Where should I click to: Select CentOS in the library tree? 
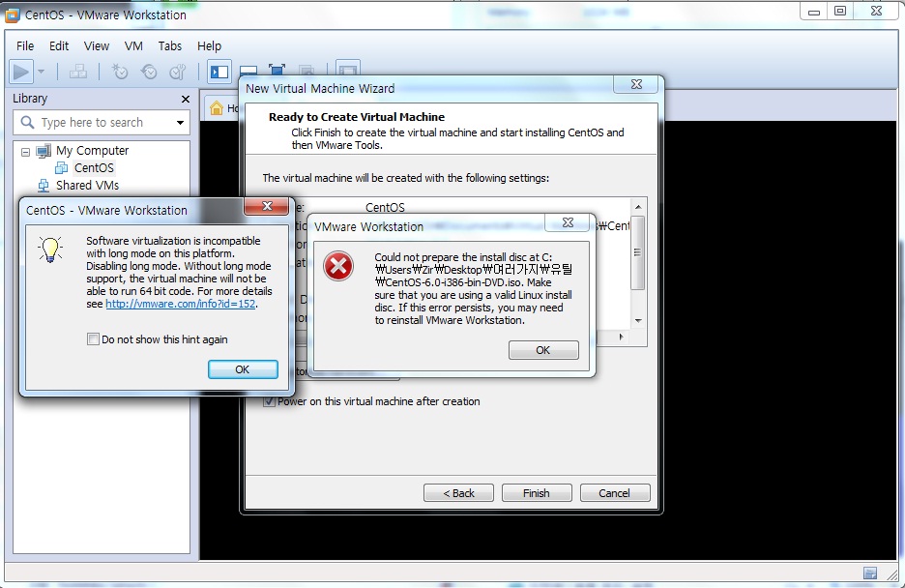pos(94,167)
